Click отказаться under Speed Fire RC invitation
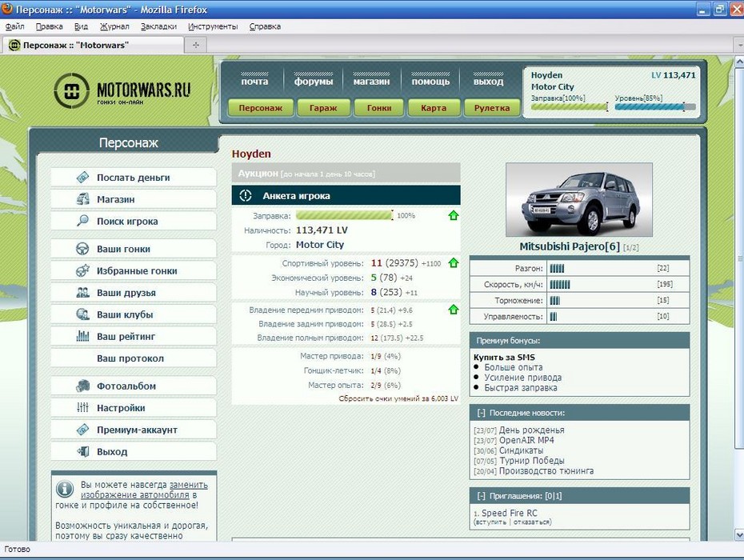This screenshot has height=560, width=744. pyautogui.click(x=531, y=522)
